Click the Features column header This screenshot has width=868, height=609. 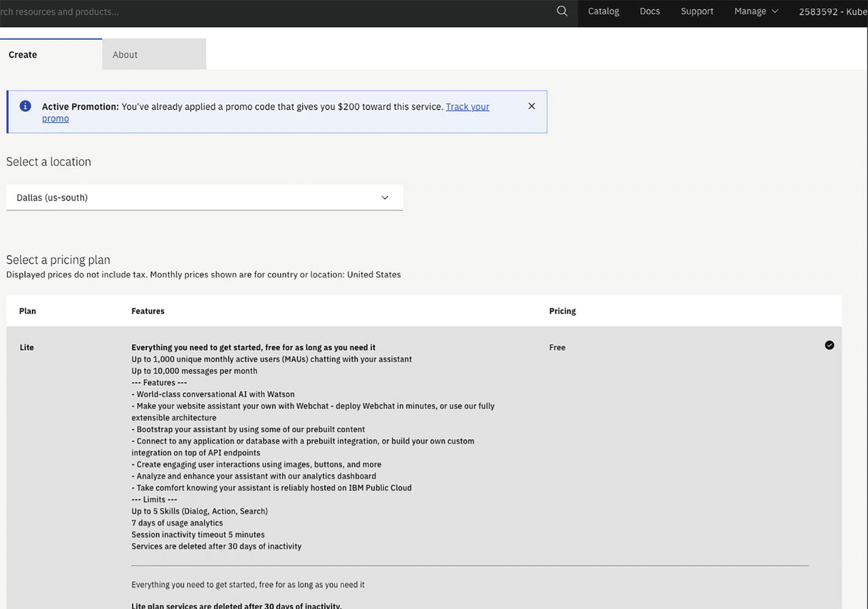(148, 311)
